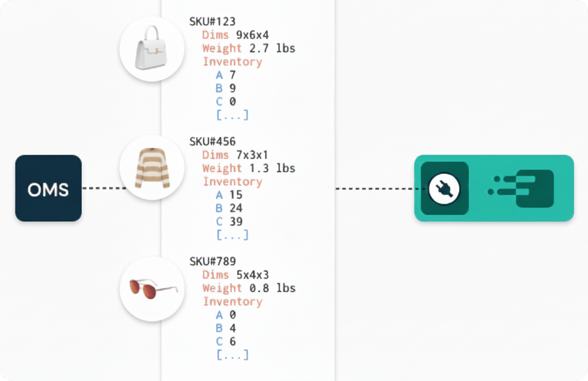Toggle warehouse B stock row for SKU#456
Image resolution: width=588 pixels, height=381 pixels.
click(x=229, y=208)
